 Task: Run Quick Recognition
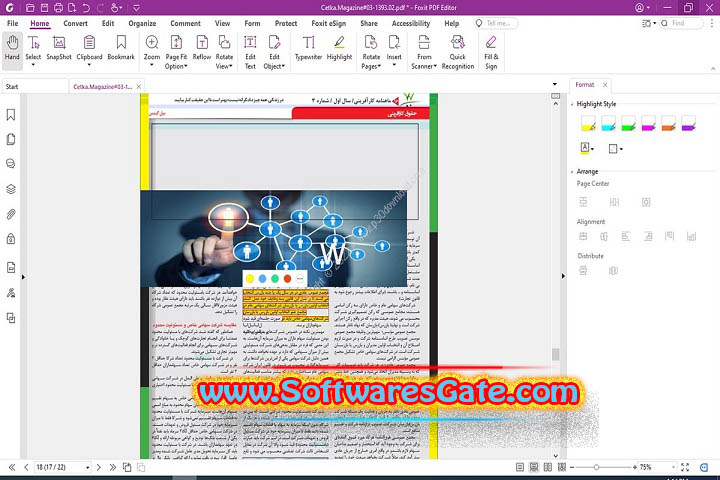tap(458, 52)
